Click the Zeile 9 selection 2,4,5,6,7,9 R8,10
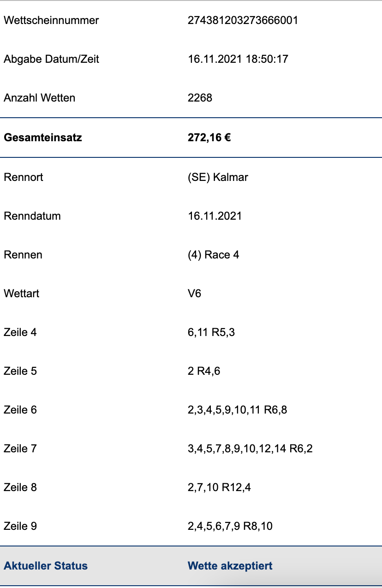The height and width of the screenshot is (588, 382). pyautogui.click(x=230, y=526)
